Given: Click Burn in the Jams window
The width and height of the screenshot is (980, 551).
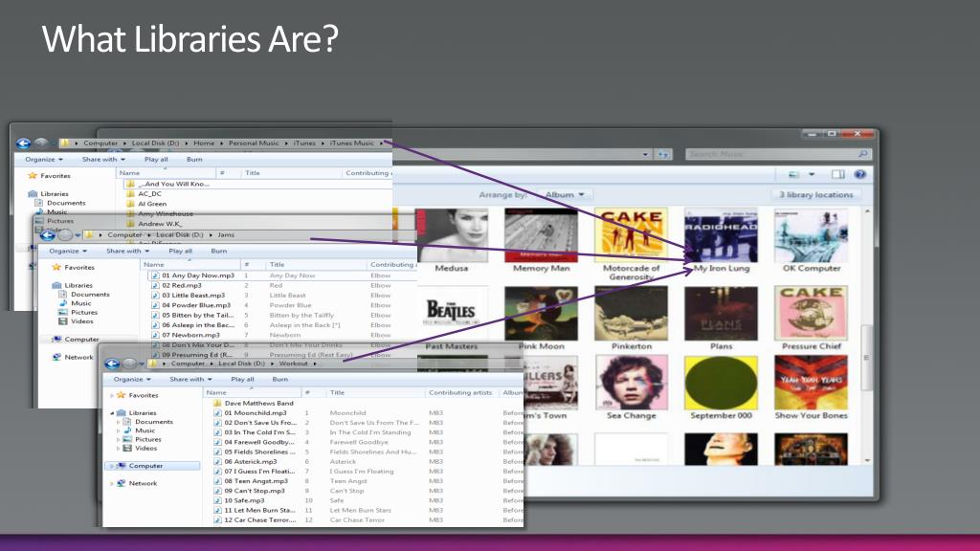Looking at the screenshot, I should pos(219,252).
